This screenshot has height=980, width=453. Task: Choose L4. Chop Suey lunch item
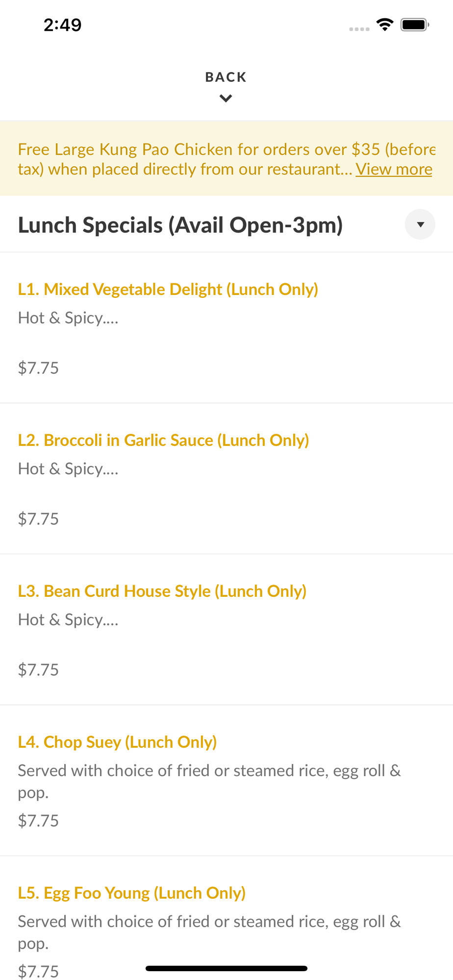(117, 742)
